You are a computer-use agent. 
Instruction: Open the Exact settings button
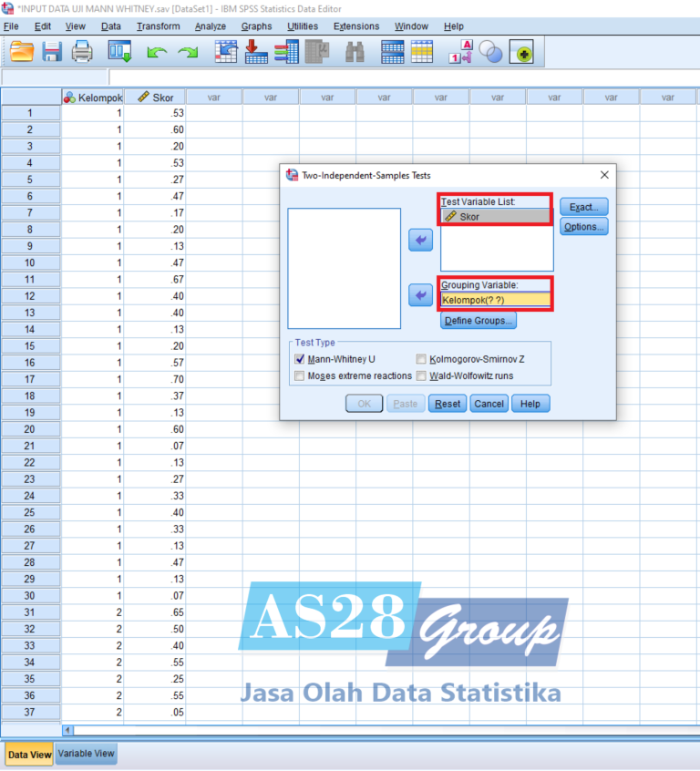[x=583, y=207]
